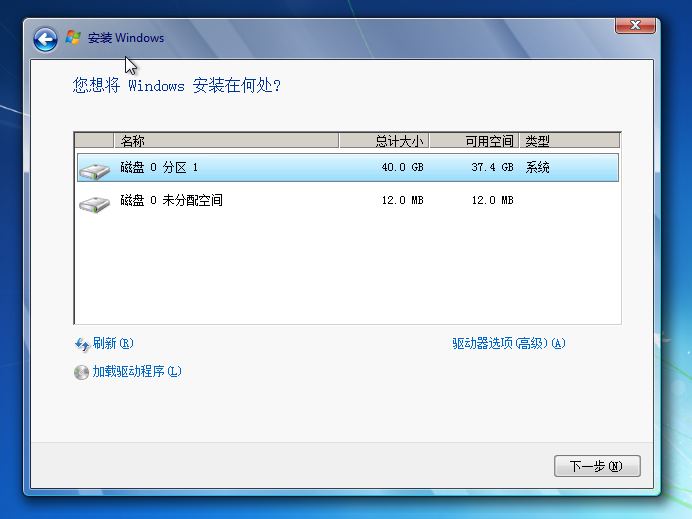Click the drive icon for 磁盘 0 未分配空间

[94, 204]
